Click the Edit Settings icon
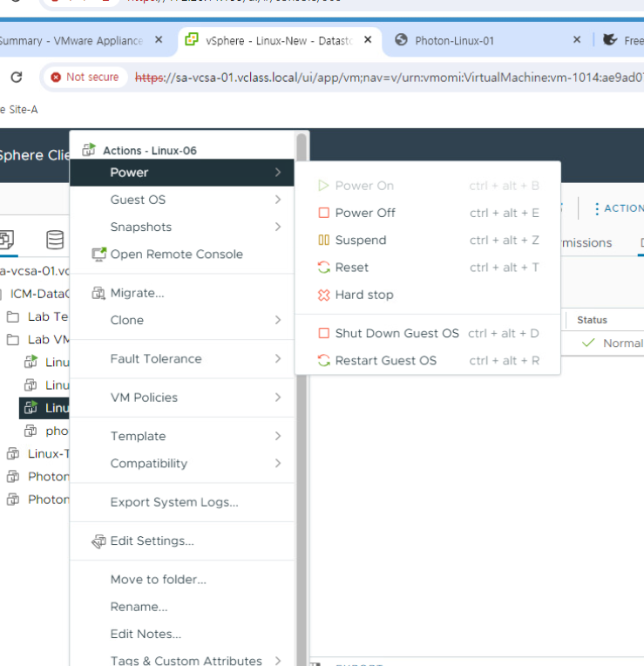644x666 pixels. 98,541
